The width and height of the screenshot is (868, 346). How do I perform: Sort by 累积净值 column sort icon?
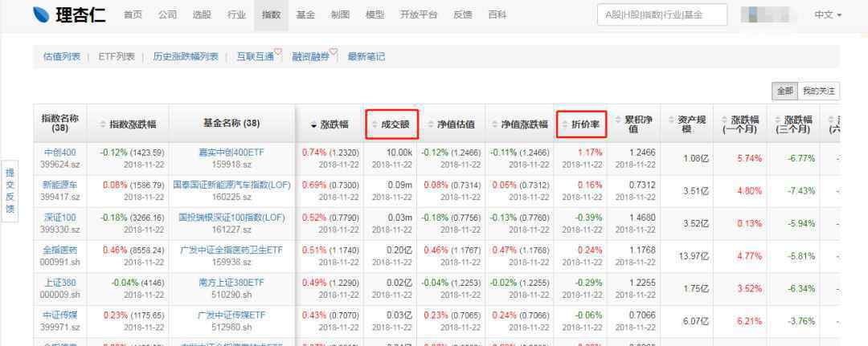(617, 120)
